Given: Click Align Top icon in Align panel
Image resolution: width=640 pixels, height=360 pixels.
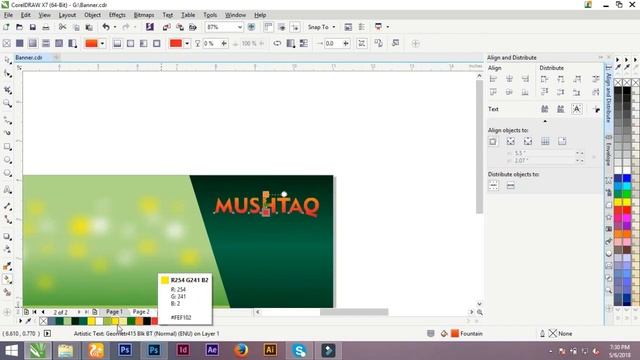Looking at the screenshot, I should (x=493, y=92).
